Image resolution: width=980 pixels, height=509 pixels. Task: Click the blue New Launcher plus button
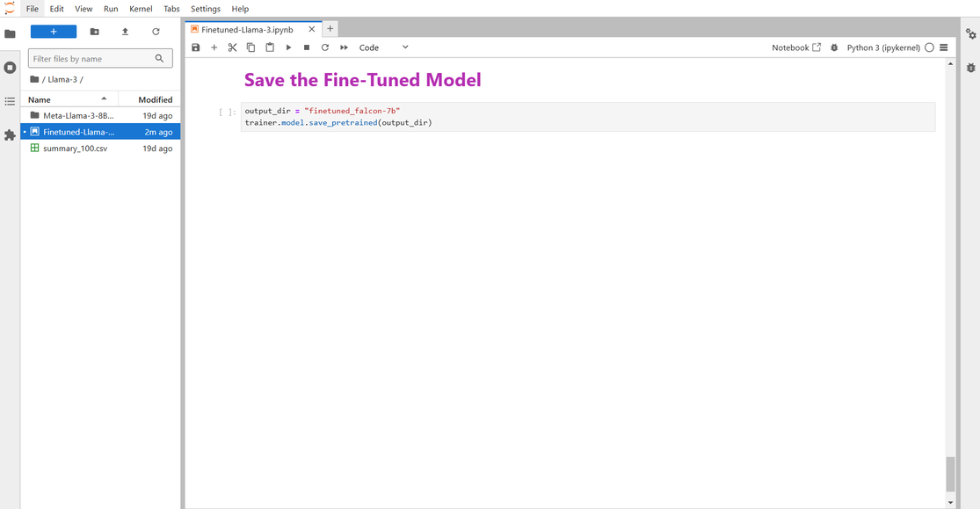pos(54,32)
